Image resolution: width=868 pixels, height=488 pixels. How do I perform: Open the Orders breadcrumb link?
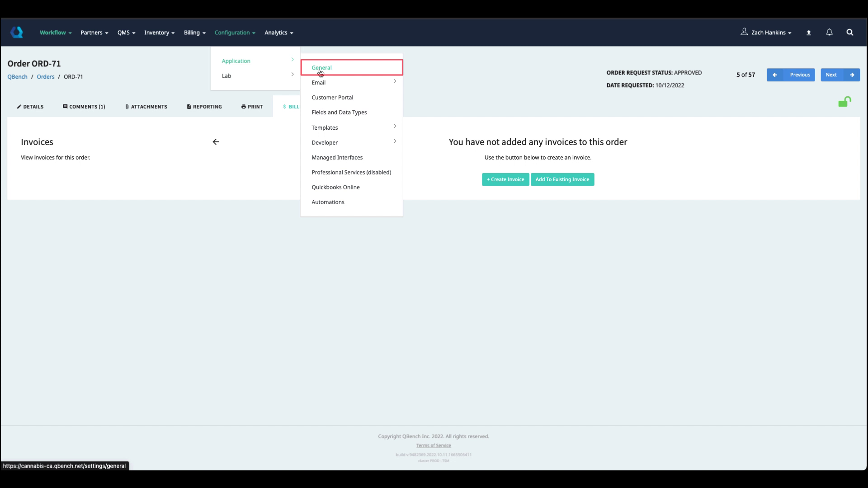point(45,77)
